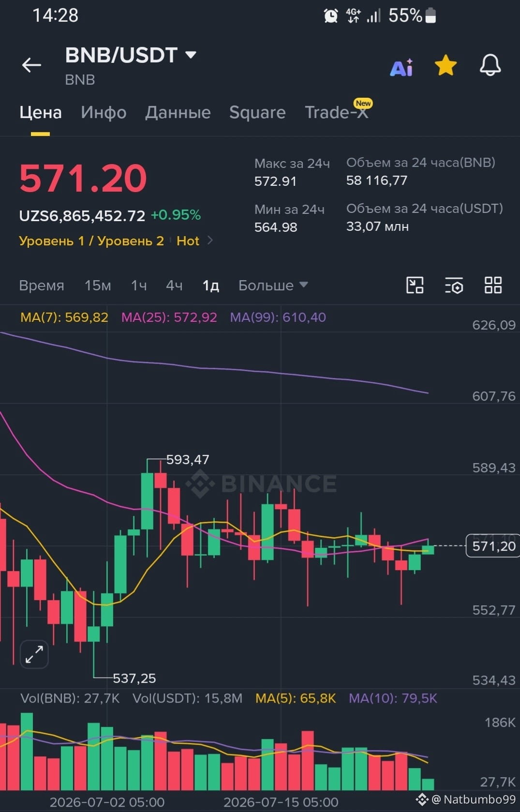Switch to the Цена tab

pyautogui.click(x=41, y=112)
